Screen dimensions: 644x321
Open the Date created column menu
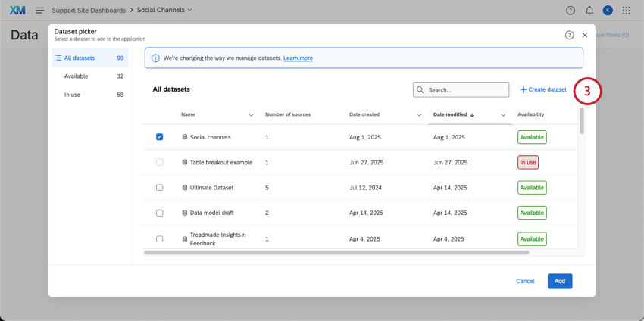tap(419, 115)
